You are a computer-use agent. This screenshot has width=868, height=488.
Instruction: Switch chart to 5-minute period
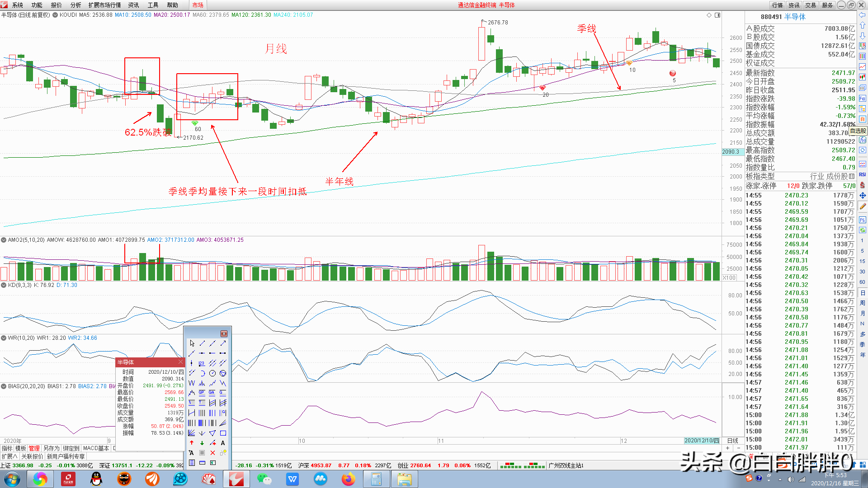(863, 251)
